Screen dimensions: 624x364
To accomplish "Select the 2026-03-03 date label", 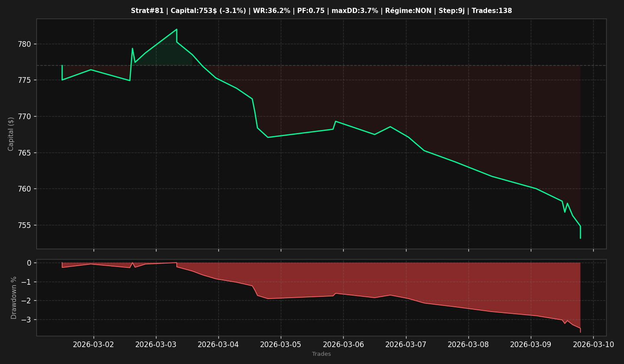I will (x=156, y=344).
